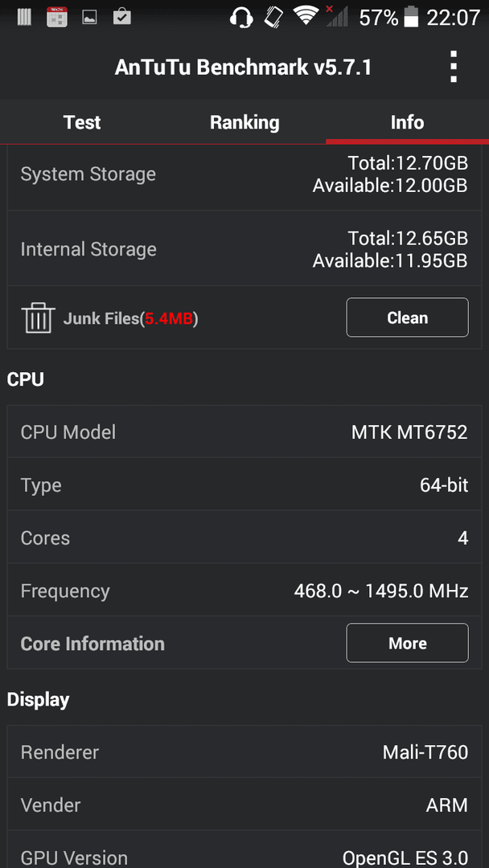489x868 pixels.
Task: Tap the junk files trash can icon
Action: coord(38,317)
